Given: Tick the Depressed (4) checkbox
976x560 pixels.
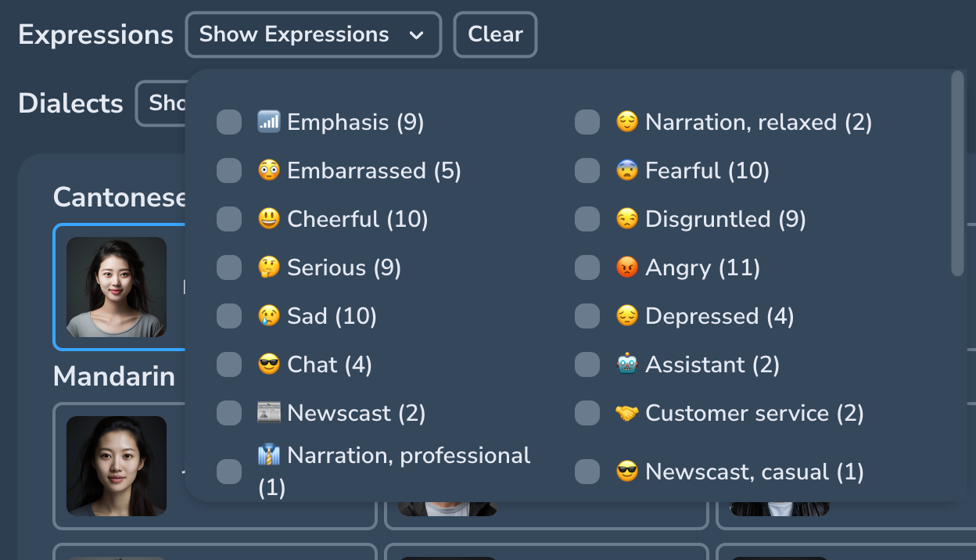Looking at the screenshot, I should [587, 316].
